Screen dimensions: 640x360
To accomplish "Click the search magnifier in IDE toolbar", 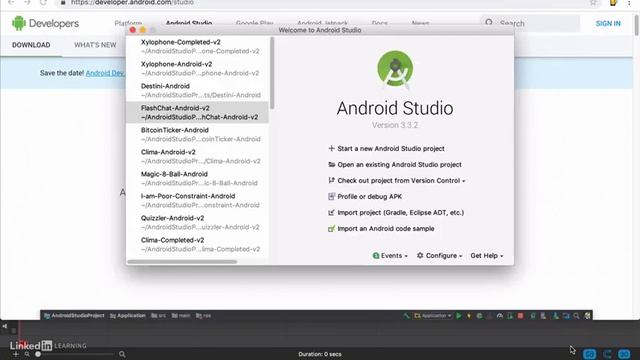I will click(576, 316).
